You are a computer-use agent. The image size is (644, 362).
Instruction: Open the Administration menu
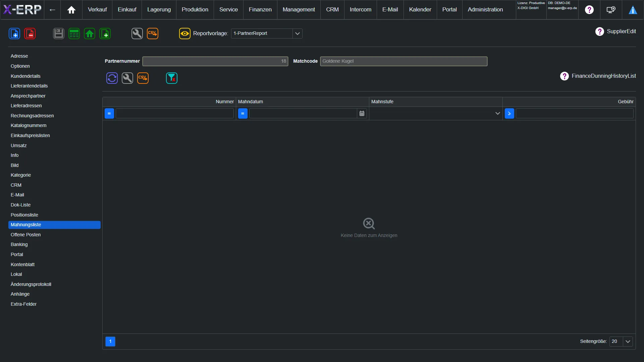click(485, 10)
